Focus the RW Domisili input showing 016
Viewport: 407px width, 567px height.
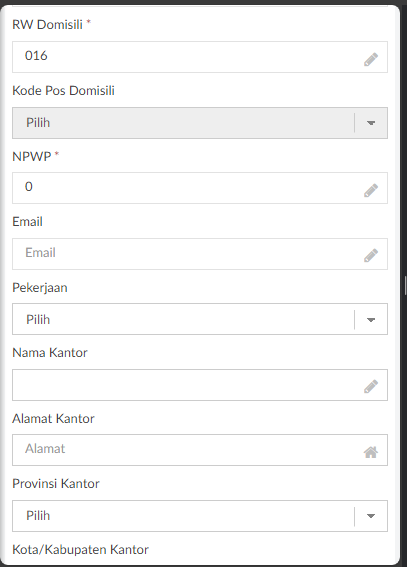tap(200, 57)
